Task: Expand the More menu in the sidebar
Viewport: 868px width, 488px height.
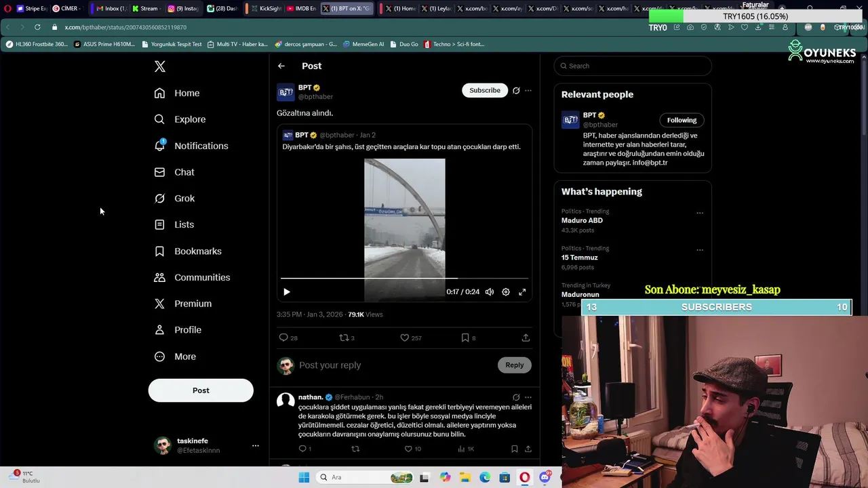Action: click(175, 357)
